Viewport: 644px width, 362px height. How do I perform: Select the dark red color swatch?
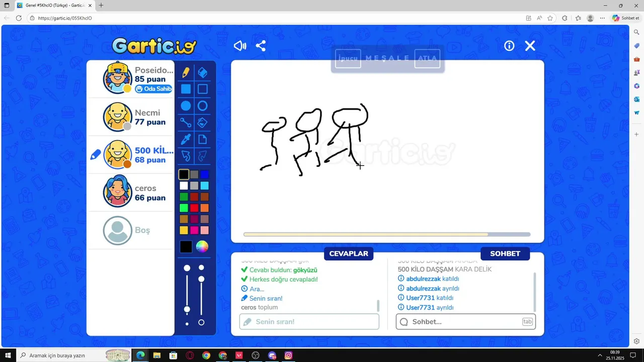click(x=194, y=197)
